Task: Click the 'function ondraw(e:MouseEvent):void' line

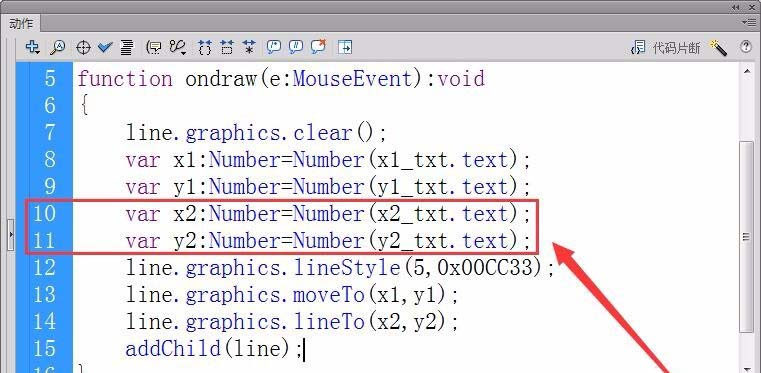Action: [x=281, y=79]
